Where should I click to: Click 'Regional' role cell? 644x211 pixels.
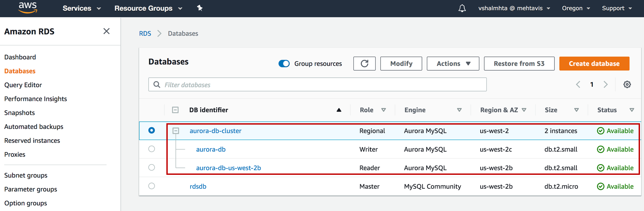pos(372,131)
